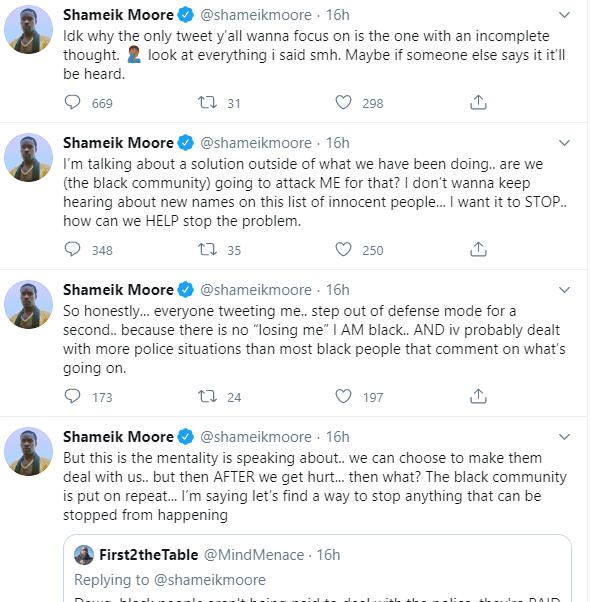Viewport: 595px width, 602px height.
Task: Share the 'defense mode' tweet
Action: (x=478, y=397)
